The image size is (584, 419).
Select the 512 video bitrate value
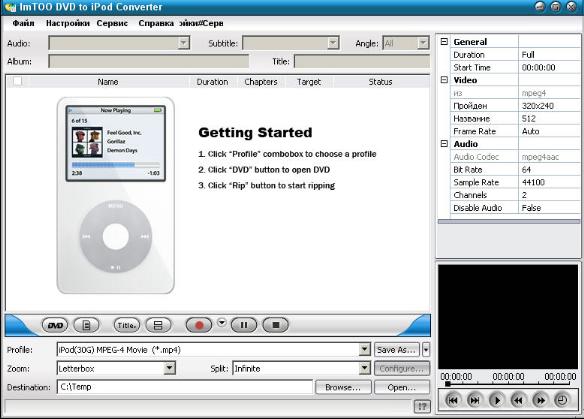pos(549,118)
